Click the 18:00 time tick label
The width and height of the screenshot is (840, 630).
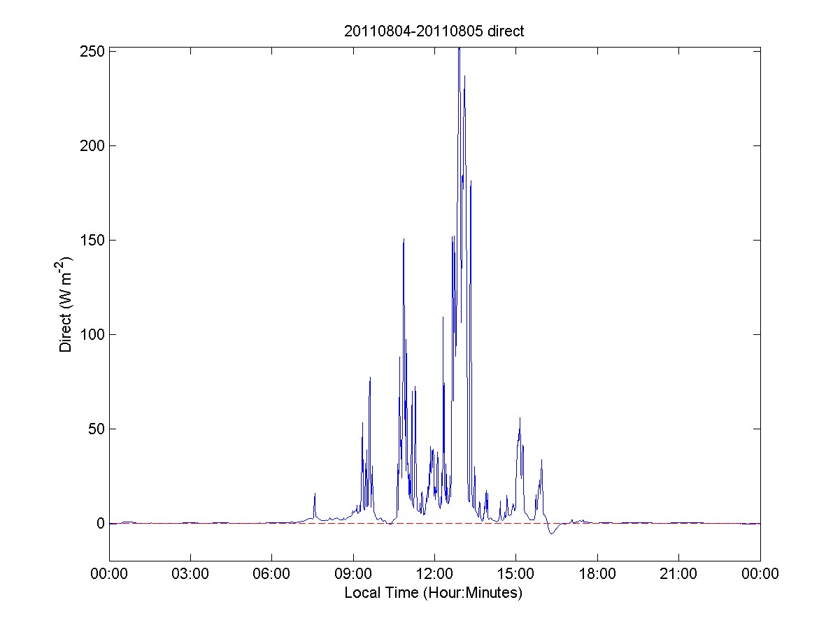[x=597, y=574]
